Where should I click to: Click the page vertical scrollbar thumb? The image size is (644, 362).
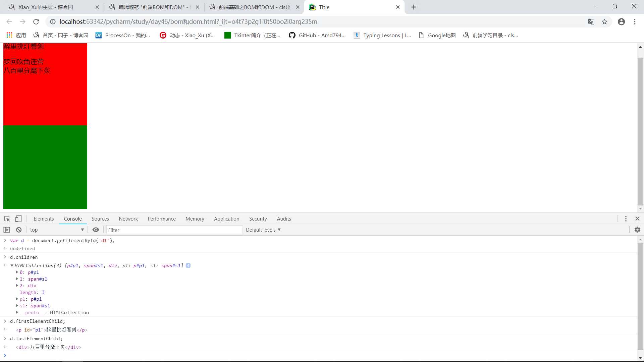(x=640, y=131)
